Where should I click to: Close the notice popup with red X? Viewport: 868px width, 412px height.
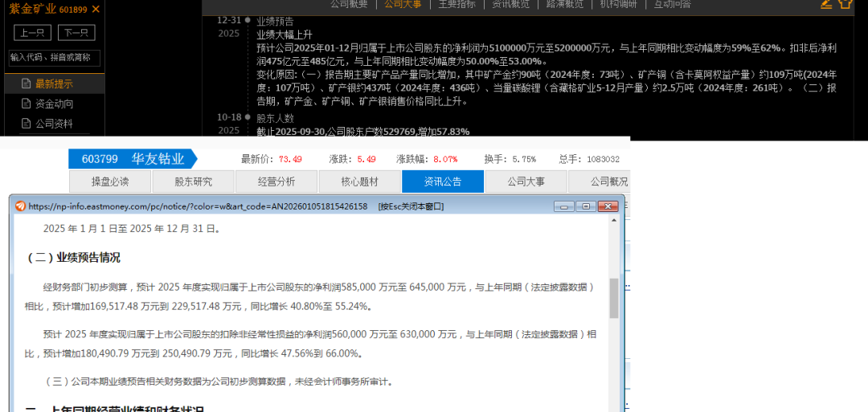click(x=608, y=206)
